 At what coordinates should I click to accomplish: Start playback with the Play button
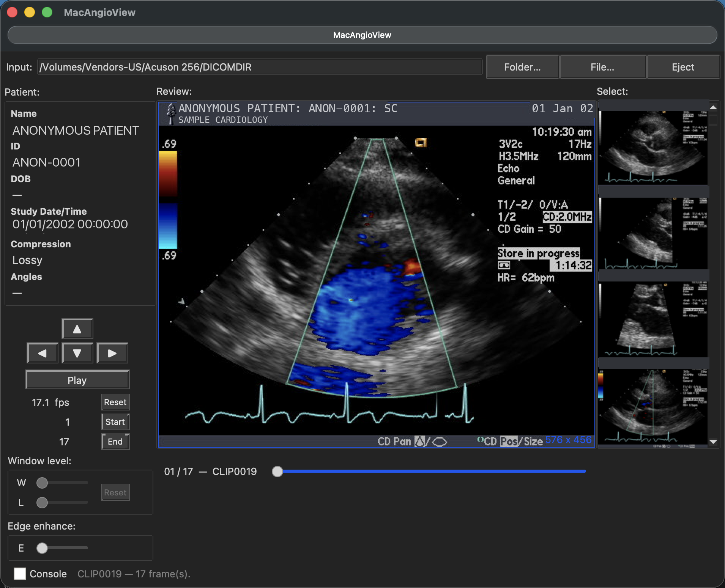pos(77,380)
